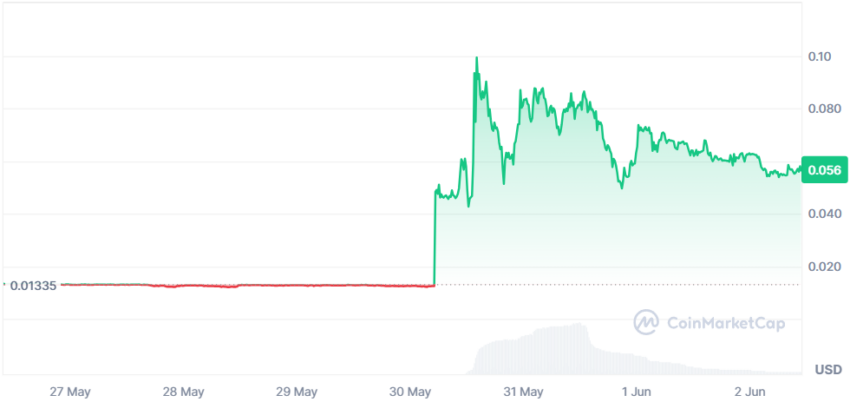Image resolution: width=850 pixels, height=402 pixels.
Task: Click the 29 May date label
Action: (x=297, y=392)
